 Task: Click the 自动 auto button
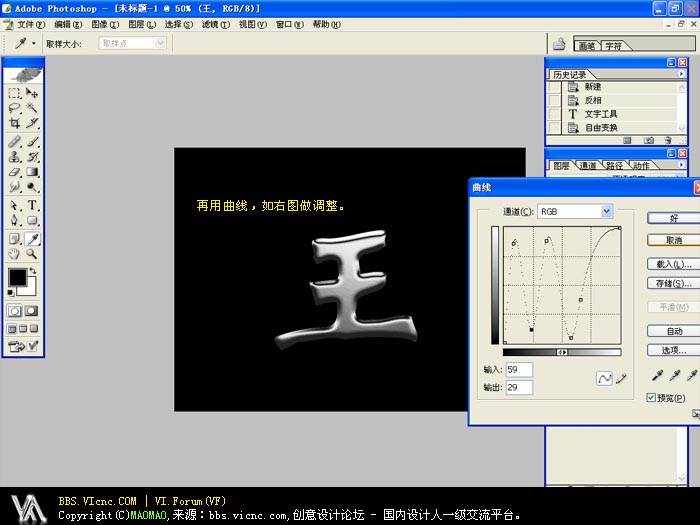(x=672, y=331)
